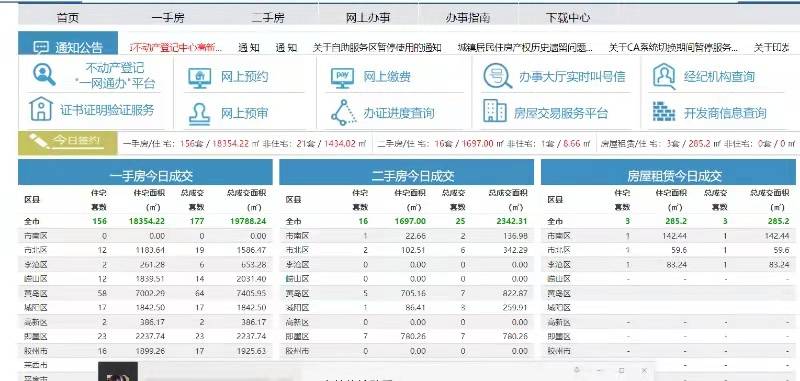Open the 关于CA系统切换期间暂停服务 notice
This screenshot has width=800, height=381.
coord(673,48)
